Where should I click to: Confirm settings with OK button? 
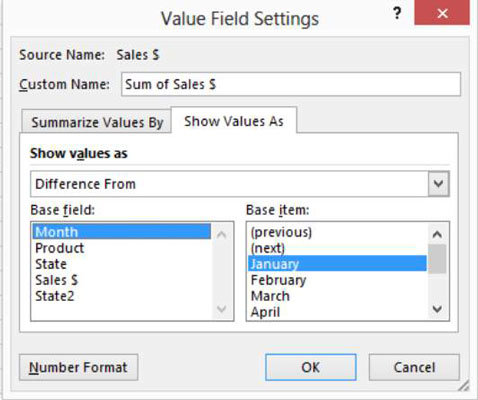tap(311, 367)
